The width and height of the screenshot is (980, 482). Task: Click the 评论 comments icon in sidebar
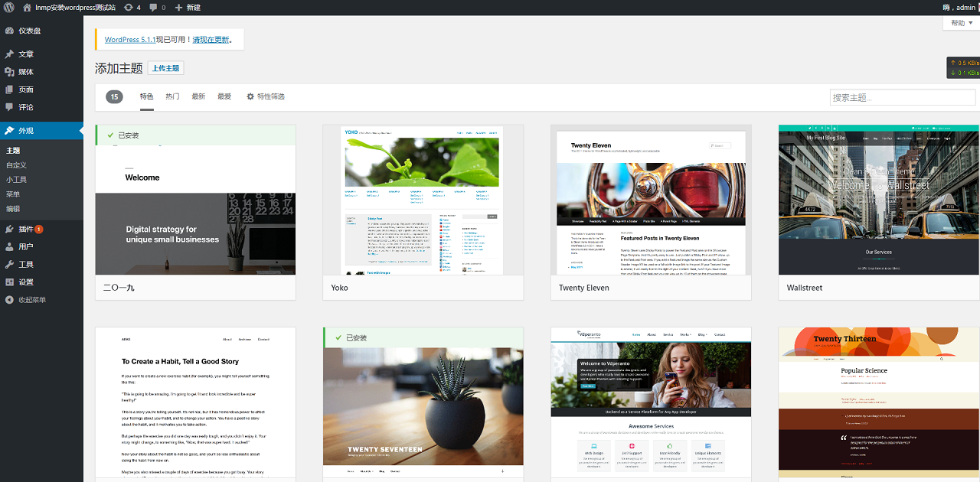9,107
